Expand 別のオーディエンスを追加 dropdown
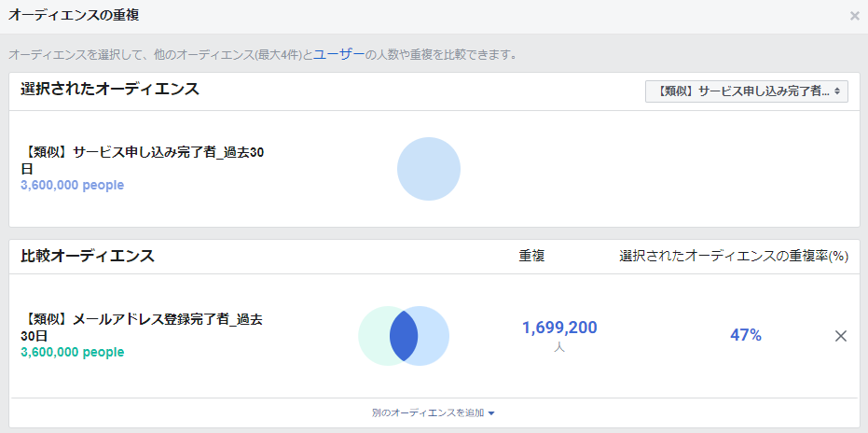Viewport: 868px width, 433px height. click(x=434, y=413)
